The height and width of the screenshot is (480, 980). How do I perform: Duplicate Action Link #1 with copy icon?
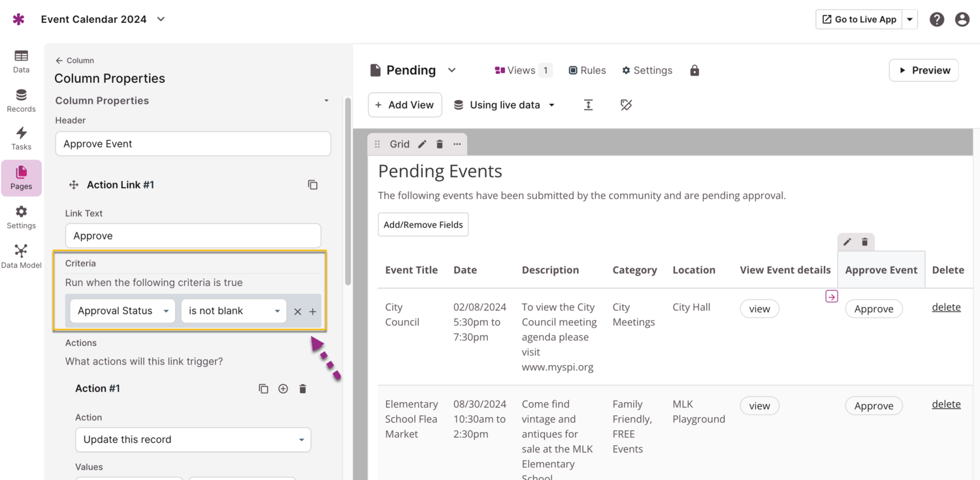coord(312,185)
